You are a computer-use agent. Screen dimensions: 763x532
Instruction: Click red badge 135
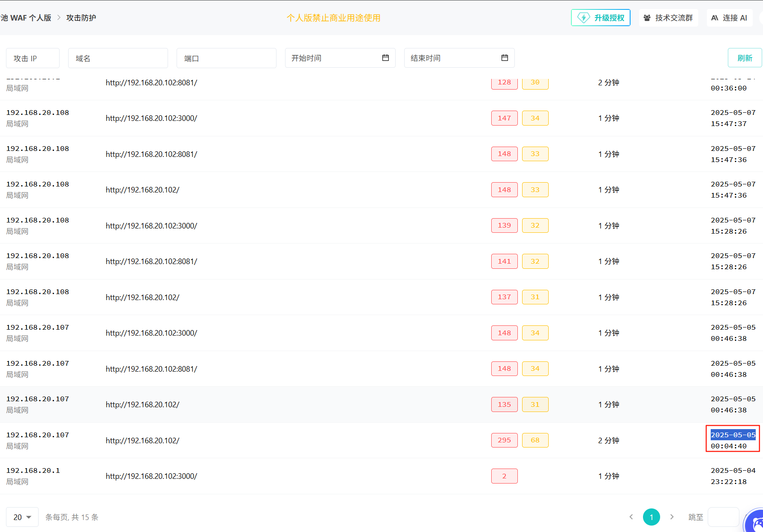505,404
